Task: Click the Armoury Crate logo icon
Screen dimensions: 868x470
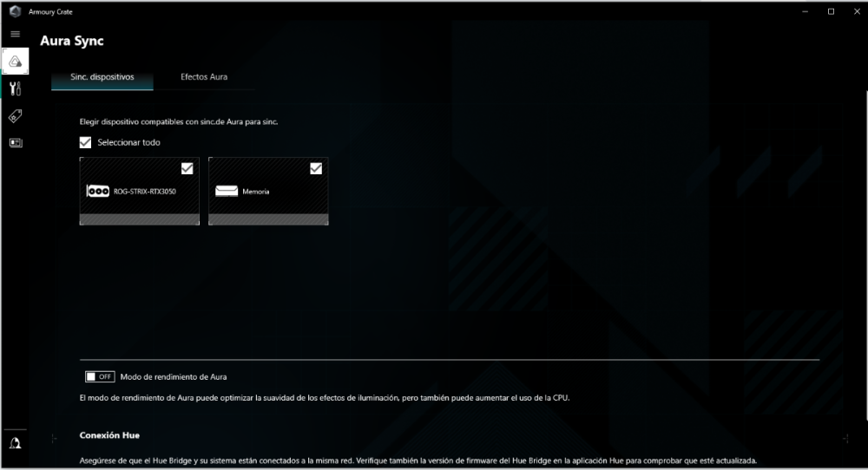Action: tap(15, 11)
